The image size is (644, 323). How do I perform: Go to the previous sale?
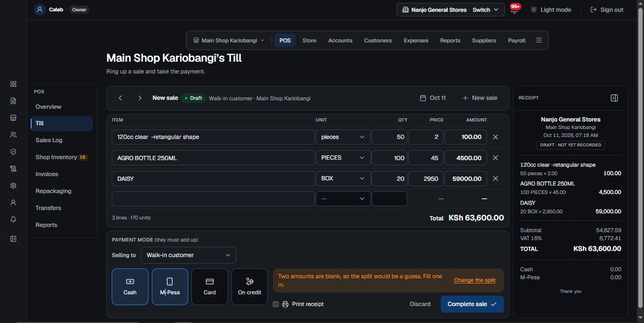click(120, 98)
